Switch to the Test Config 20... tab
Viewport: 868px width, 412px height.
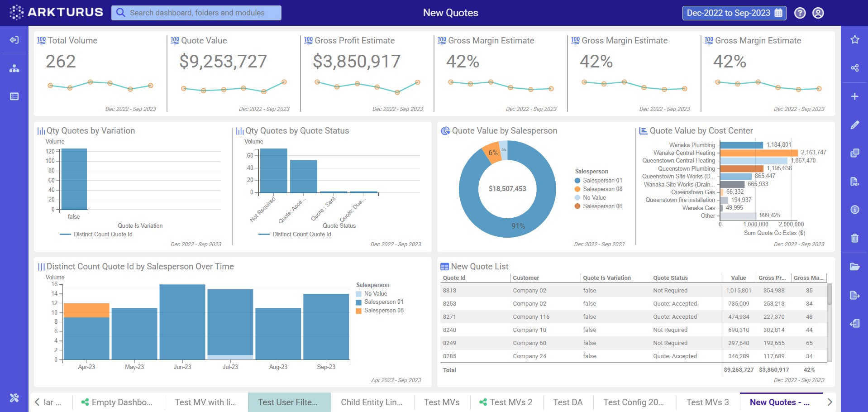(634, 402)
